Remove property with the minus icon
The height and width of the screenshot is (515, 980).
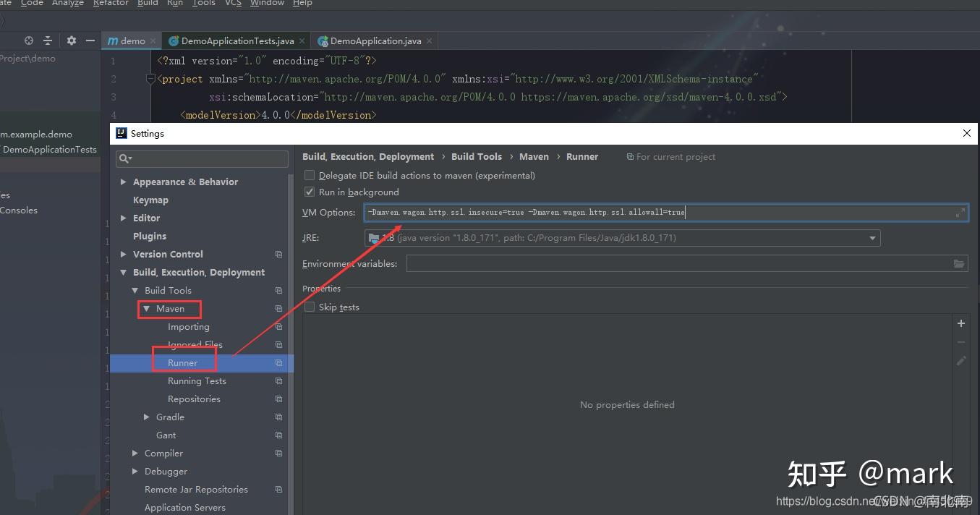(x=961, y=342)
